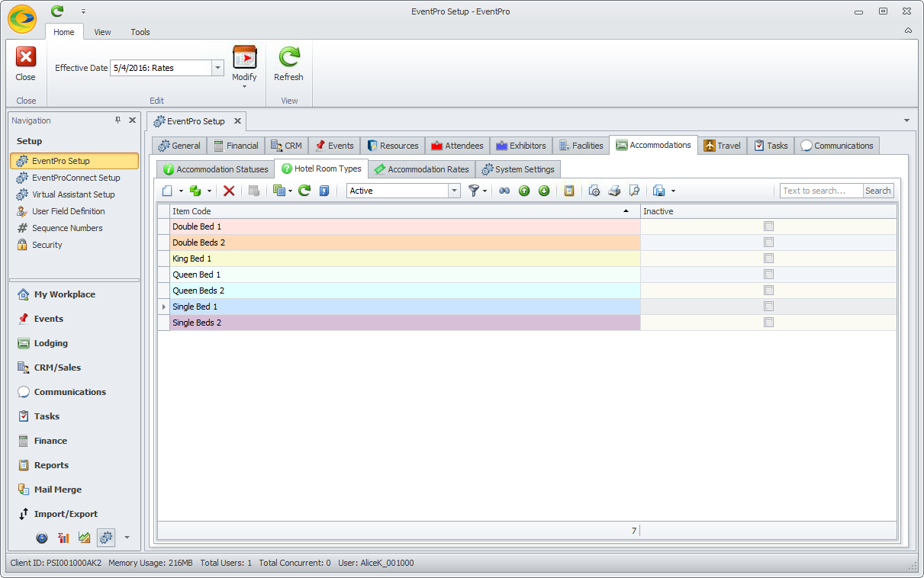Click the green duplicate cubes icon
Image resolution: width=924 pixels, height=578 pixels.
[195, 191]
